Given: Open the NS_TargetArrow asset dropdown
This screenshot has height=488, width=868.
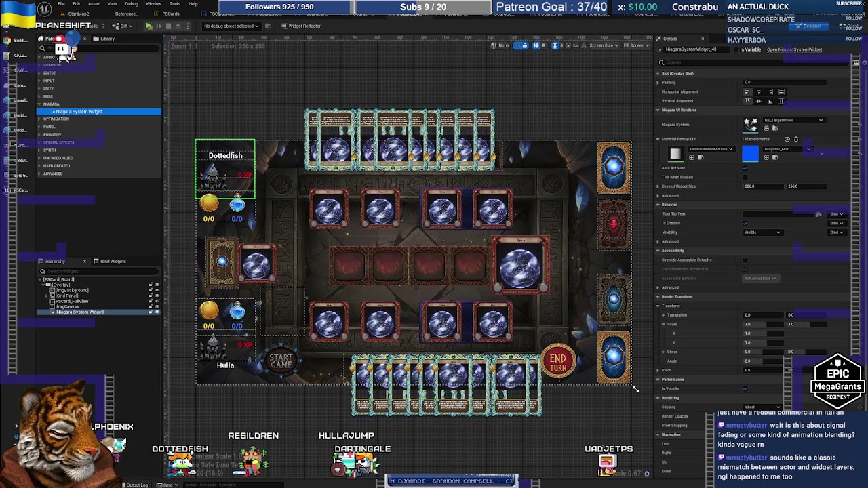Looking at the screenshot, I should click(x=794, y=121).
